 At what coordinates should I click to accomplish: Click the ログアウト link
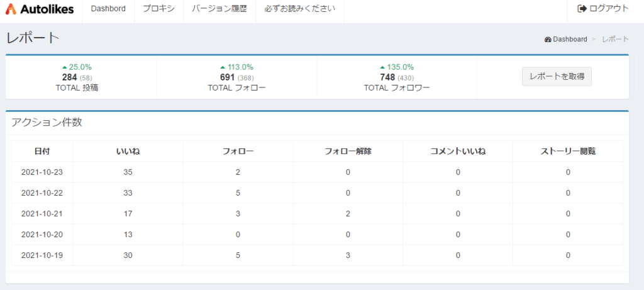click(603, 9)
